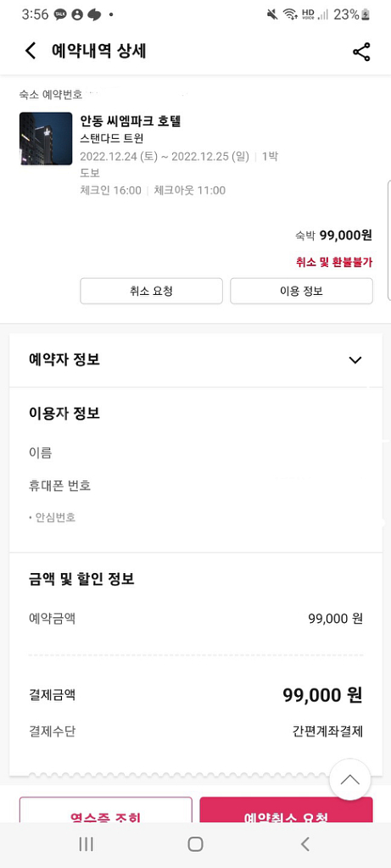Tap the scroll-to-top arrow button
The image size is (391, 868).
pyautogui.click(x=349, y=780)
